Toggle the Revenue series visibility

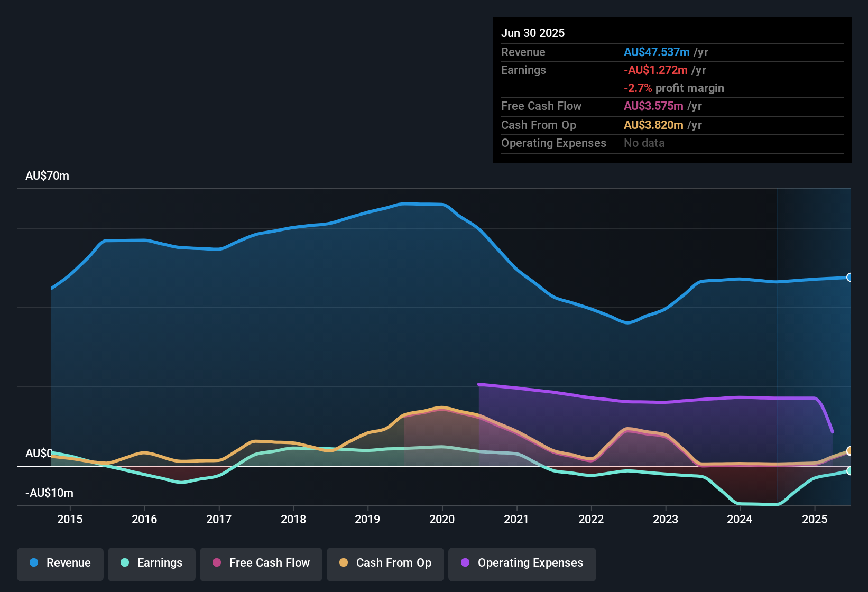60,563
